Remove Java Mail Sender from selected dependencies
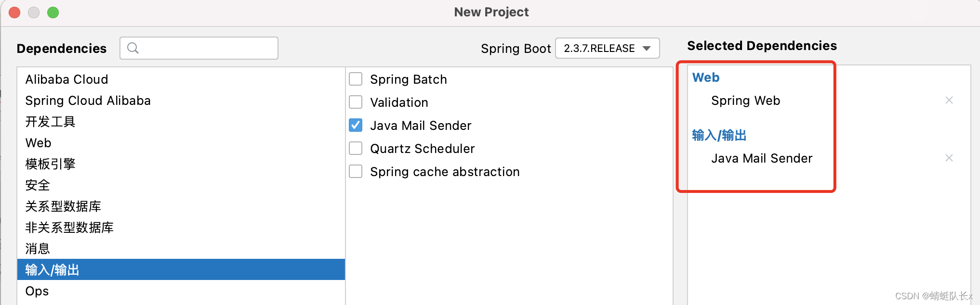 tap(949, 158)
